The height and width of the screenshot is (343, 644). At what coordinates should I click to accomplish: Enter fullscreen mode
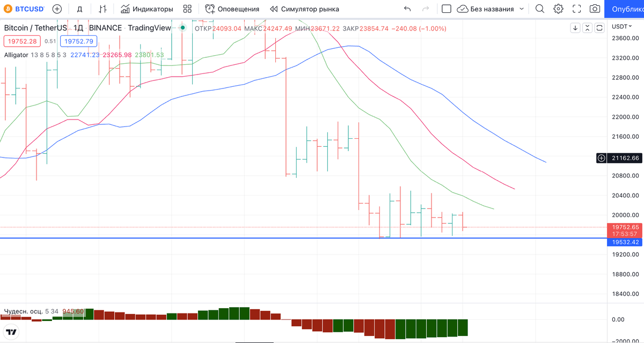[x=576, y=9]
